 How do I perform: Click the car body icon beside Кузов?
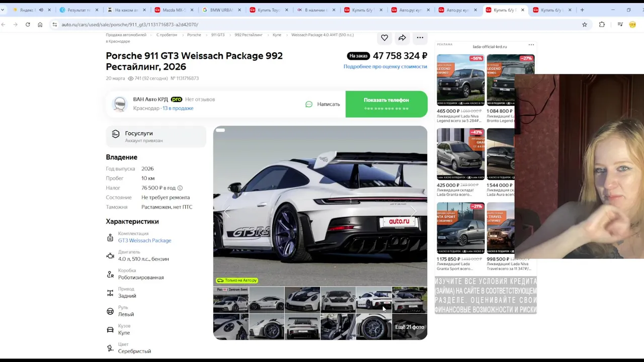pyautogui.click(x=110, y=330)
